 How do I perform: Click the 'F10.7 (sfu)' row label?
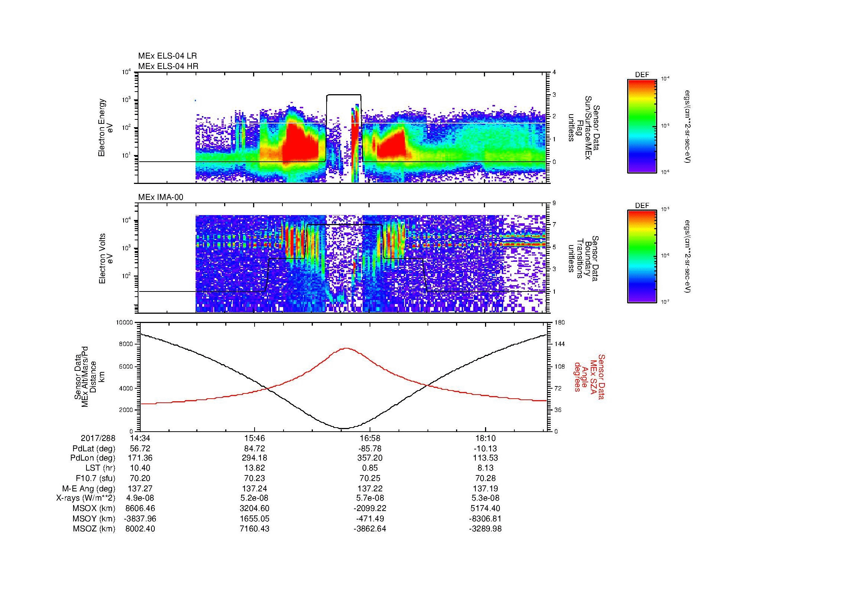point(95,478)
